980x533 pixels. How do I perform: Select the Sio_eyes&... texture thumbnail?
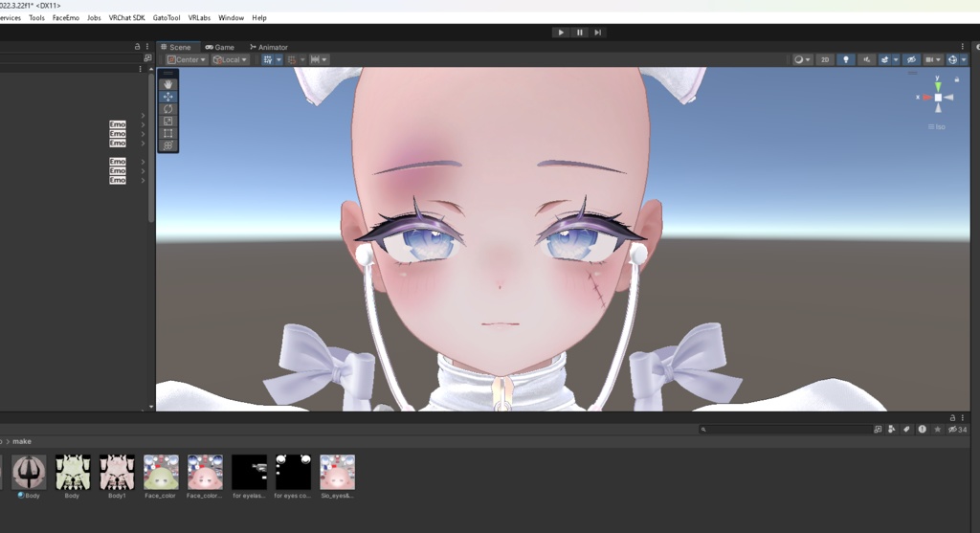(337, 473)
